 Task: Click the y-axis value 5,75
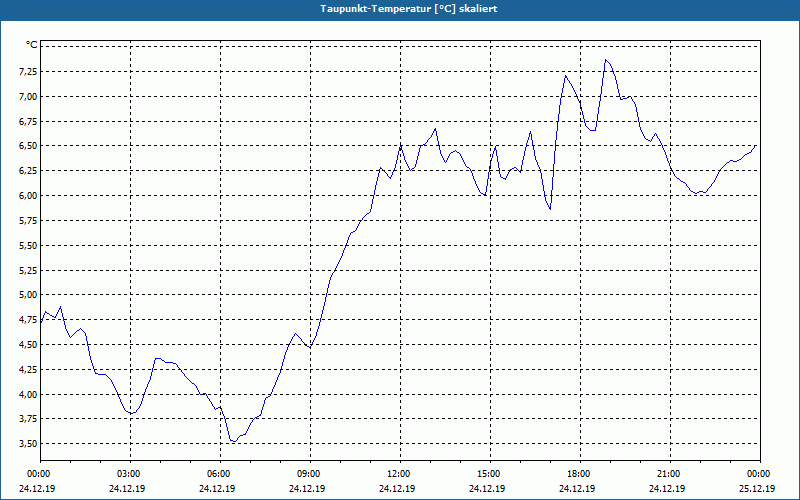coord(28,220)
